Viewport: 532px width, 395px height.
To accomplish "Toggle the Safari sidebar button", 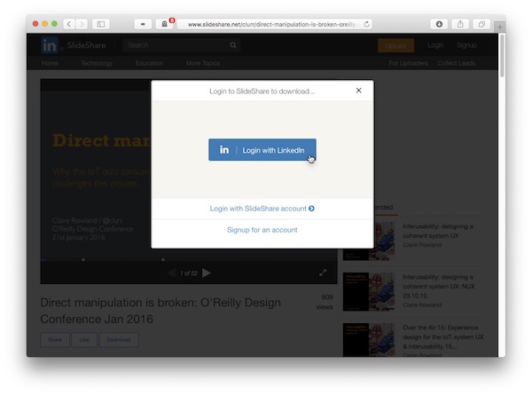I will pyautogui.click(x=101, y=24).
